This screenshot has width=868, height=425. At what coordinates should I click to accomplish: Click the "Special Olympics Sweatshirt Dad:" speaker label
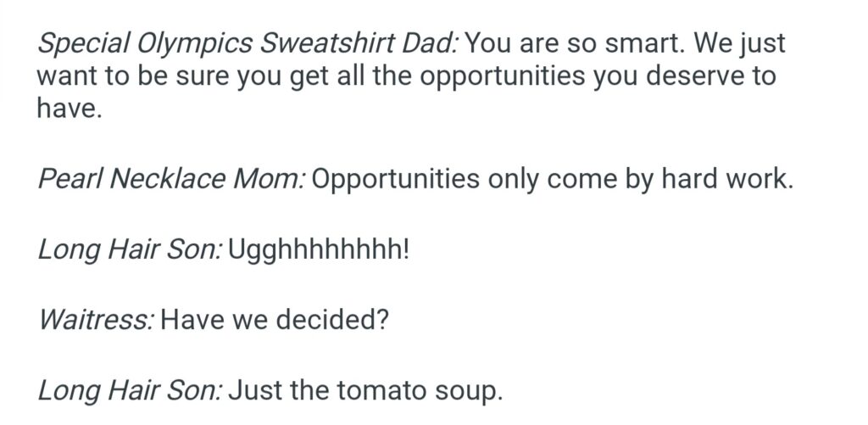pyautogui.click(x=248, y=42)
